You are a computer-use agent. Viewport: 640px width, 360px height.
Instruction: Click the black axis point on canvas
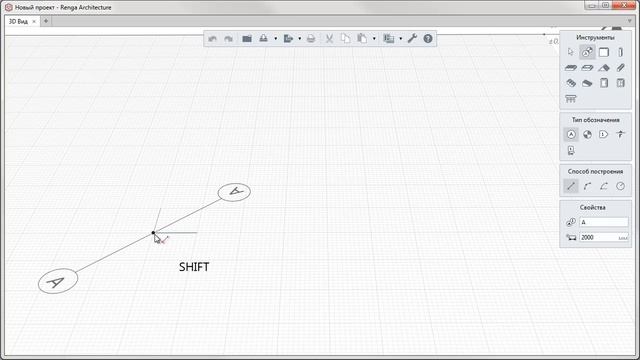point(153,233)
